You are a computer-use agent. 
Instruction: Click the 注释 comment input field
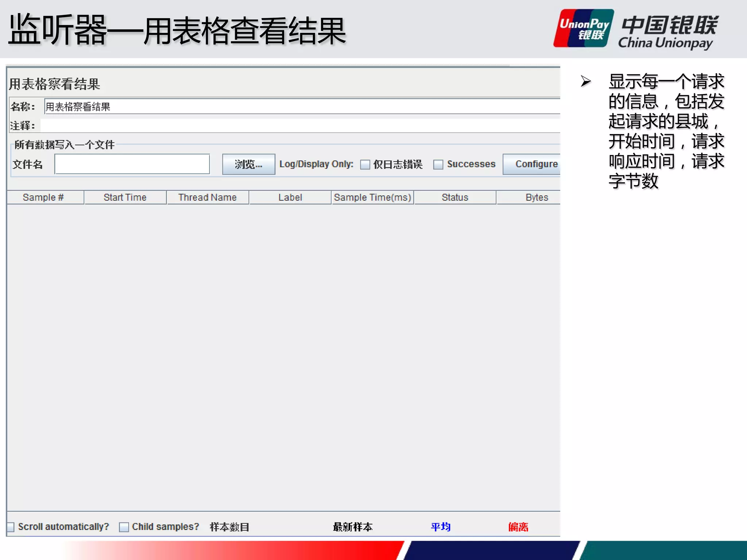[300, 125]
